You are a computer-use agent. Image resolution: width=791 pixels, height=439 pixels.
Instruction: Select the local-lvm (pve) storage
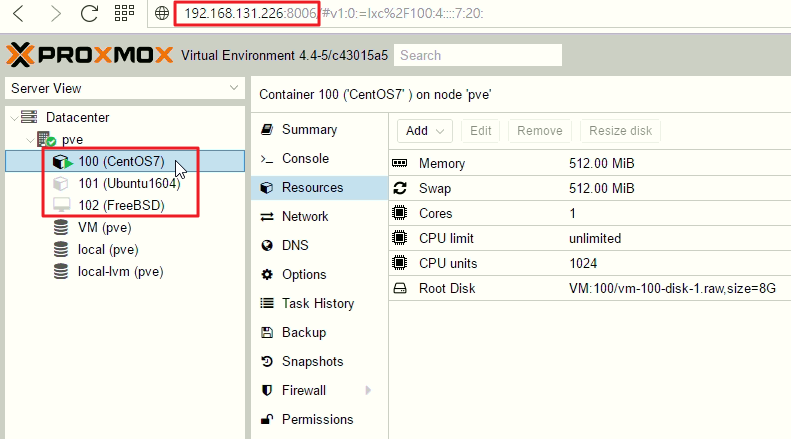click(125, 271)
